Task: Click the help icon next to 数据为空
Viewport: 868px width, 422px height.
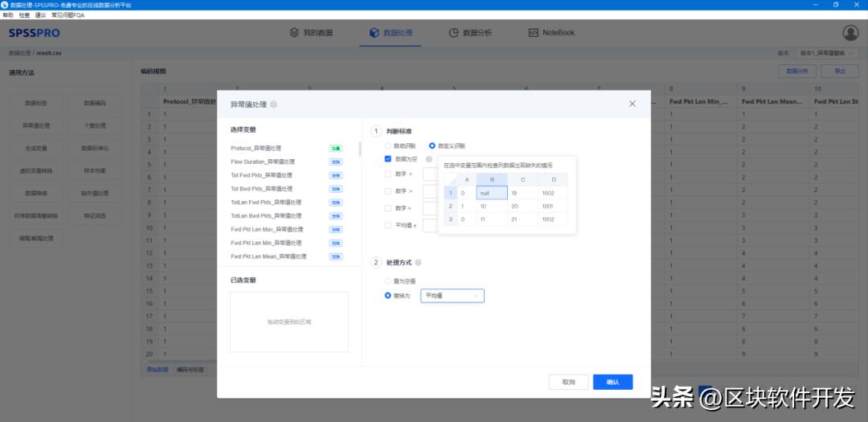Action: (x=429, y=159)
